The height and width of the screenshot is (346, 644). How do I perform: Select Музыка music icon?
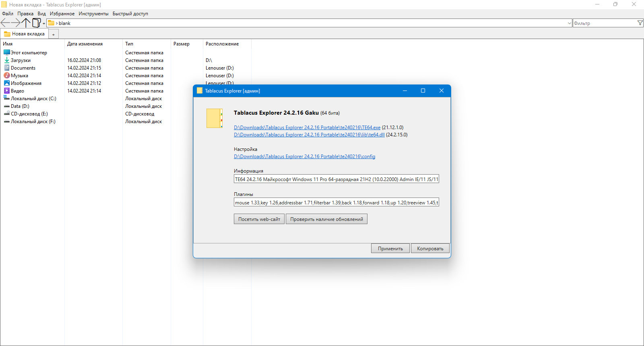click(x=7, y=75)
